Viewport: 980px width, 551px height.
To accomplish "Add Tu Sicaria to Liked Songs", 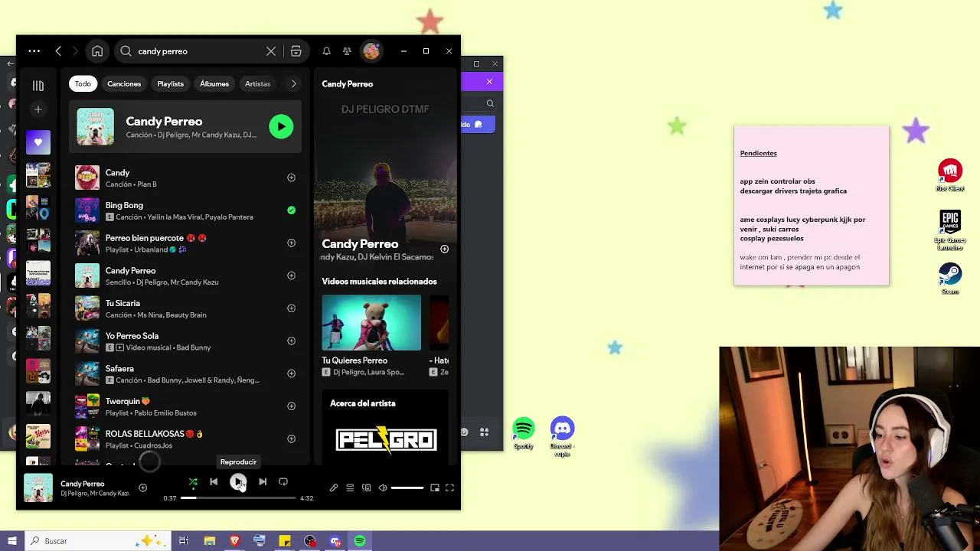I will coord(291,308).
